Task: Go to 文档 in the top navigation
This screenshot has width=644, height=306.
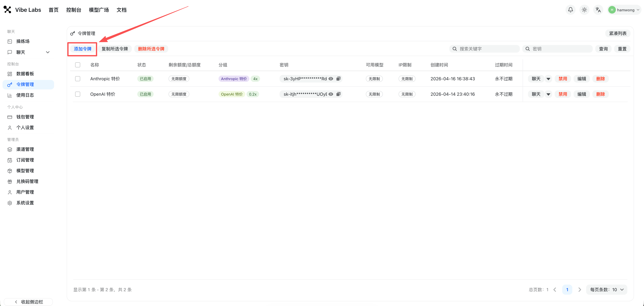Action: pyautogui.click(x=122, y=10)
